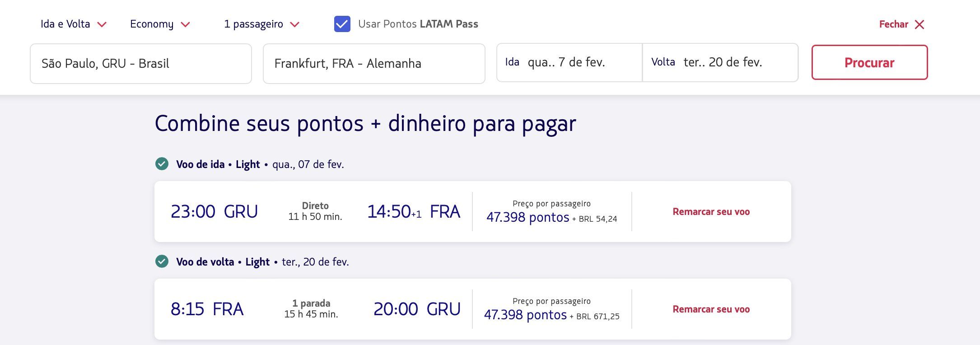
Task: Click the green checkmark beside Voo de ida
Action: tap(162, 164)
